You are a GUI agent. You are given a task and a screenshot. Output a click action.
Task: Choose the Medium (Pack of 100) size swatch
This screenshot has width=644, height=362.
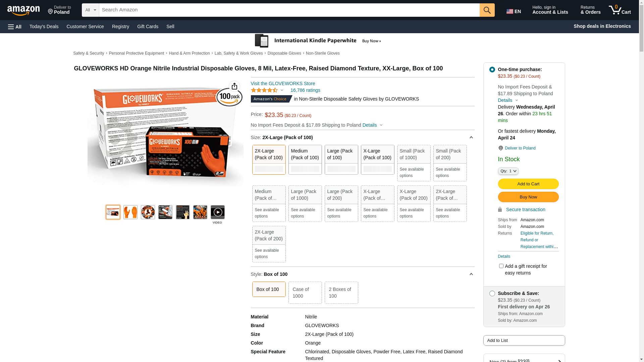pyautogui.click(x=305, y=160)
